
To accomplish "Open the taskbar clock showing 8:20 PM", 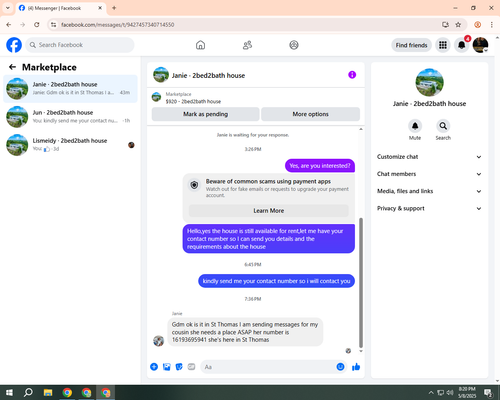I will point(467,393).
